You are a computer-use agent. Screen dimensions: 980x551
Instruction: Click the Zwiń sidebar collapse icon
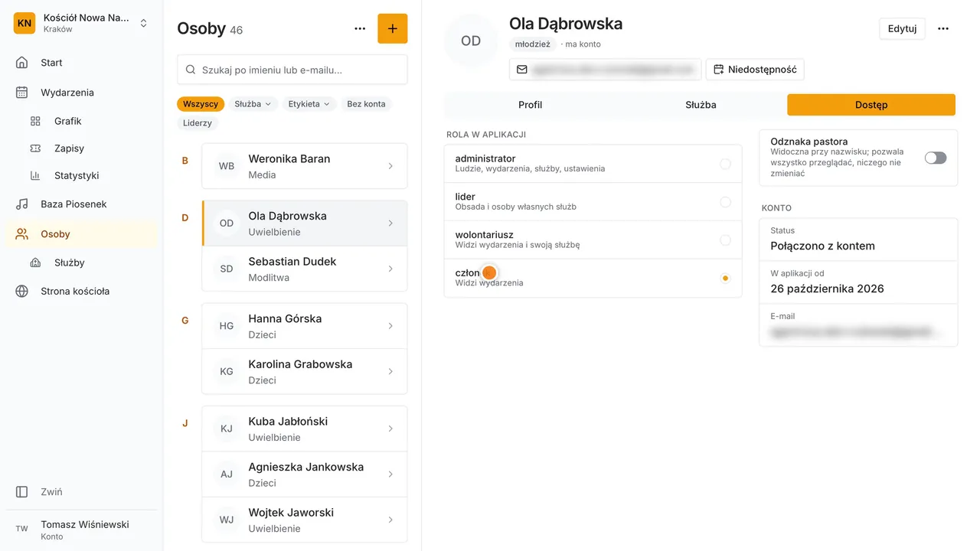tap(22, 492)
